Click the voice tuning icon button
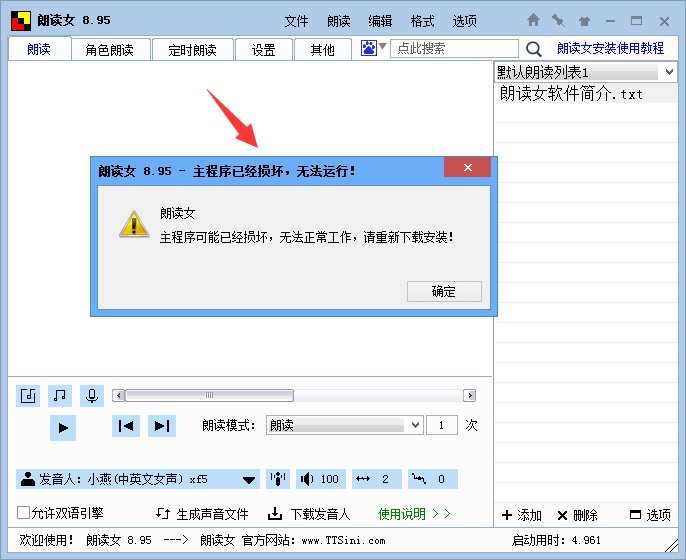The height and width of the screenshot is (560, 686). point(278,479)
